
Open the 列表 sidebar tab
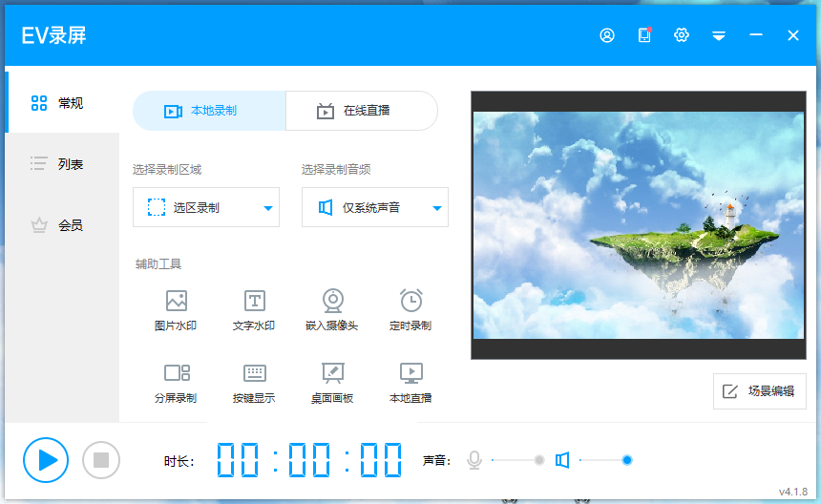click(x=62, y=164)
